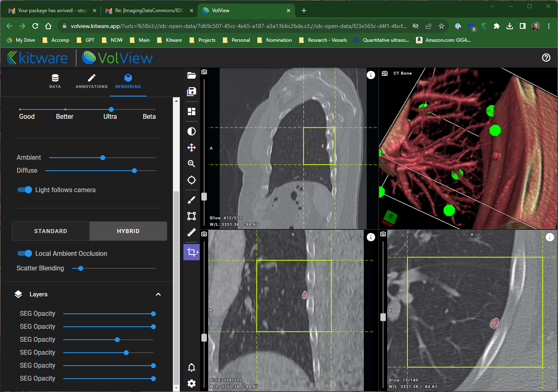Select the pan move tool
558x392 pixels.
click(192, 148)
